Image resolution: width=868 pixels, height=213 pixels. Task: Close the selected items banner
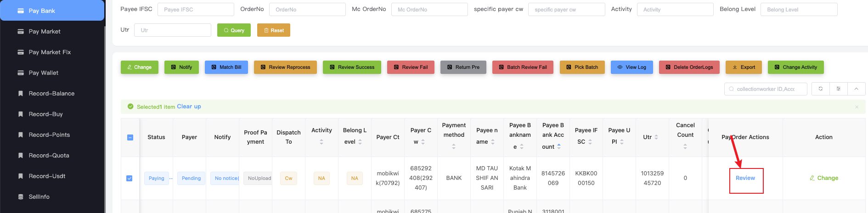(857, 107)
